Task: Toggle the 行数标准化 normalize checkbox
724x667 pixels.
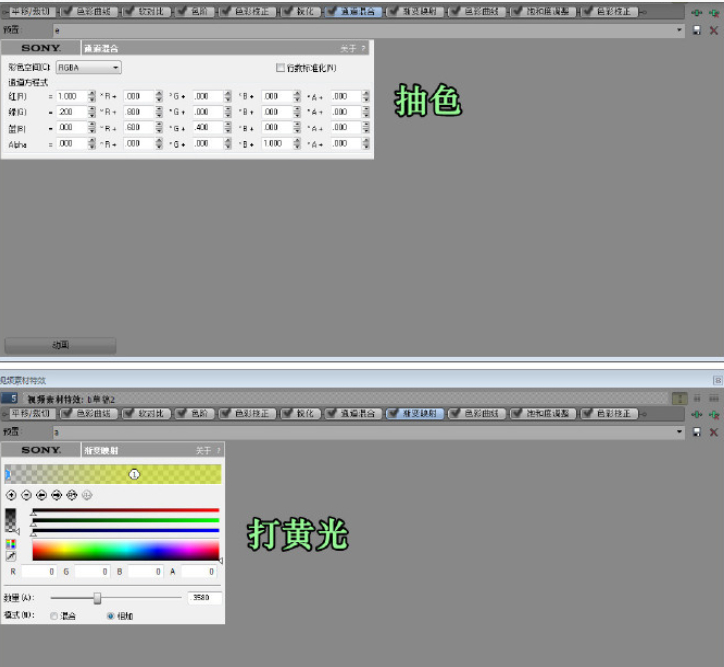Action: tap(280, 68)
